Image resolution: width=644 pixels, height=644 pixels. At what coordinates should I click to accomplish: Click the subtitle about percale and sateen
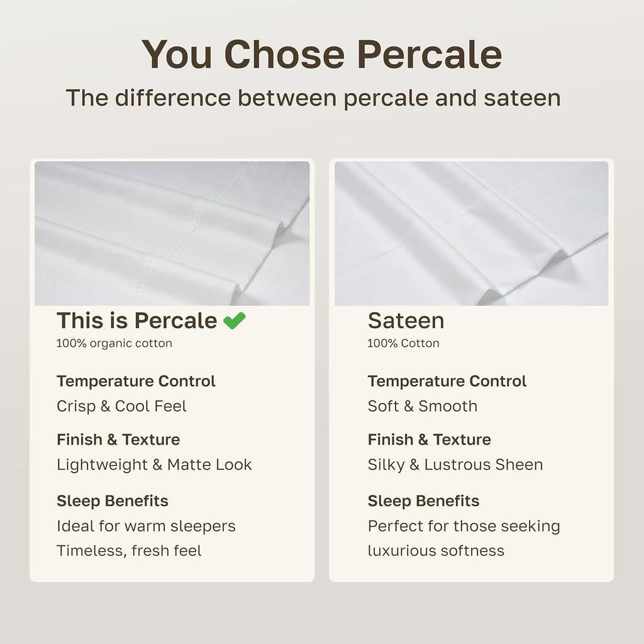tap(313, 98)
